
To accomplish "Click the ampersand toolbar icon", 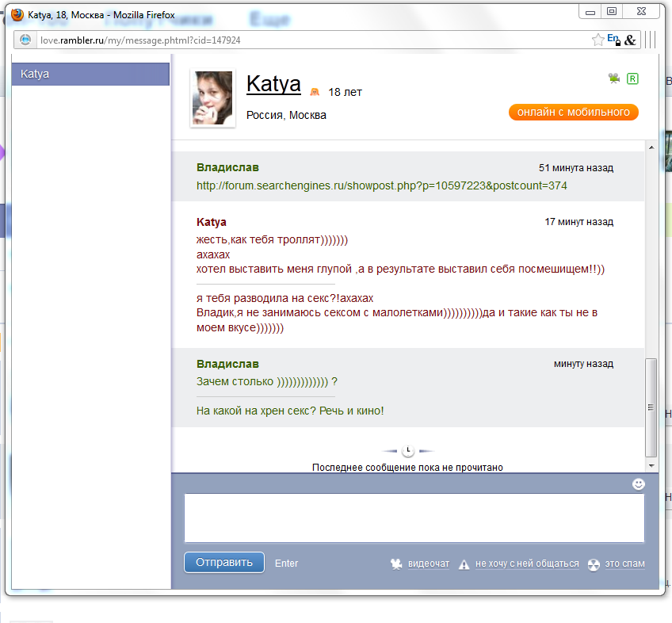I will [630, 40].
